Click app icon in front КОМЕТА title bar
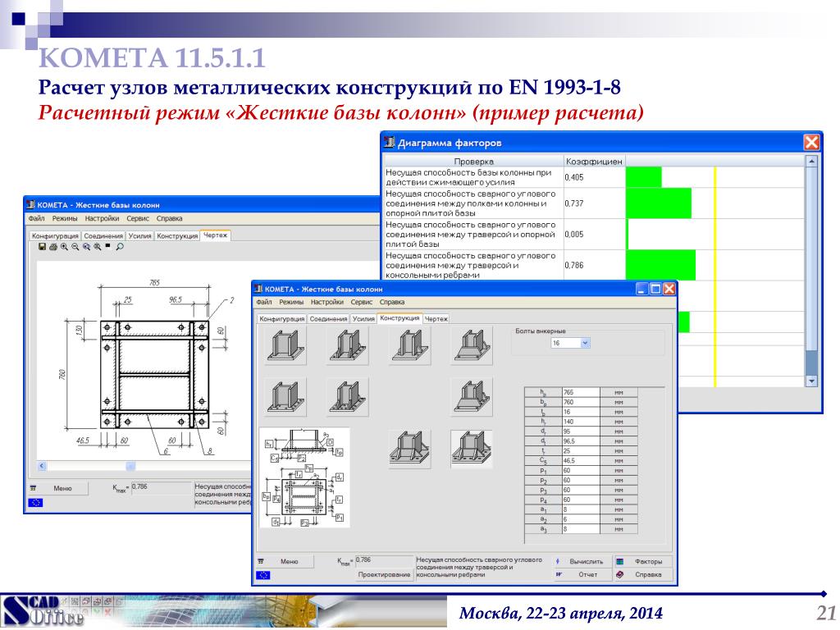Viewport: 840px width, 630px height. tap(258, 289)
